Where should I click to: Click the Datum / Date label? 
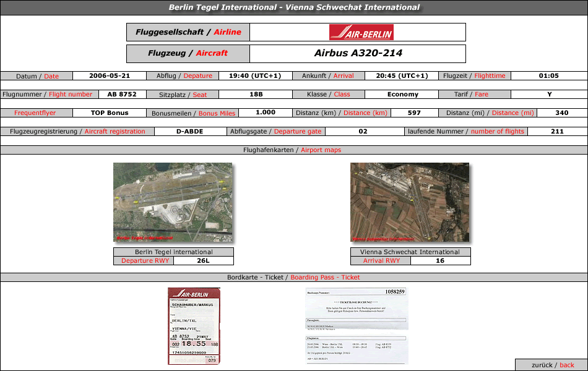click(x=37, y=76)
